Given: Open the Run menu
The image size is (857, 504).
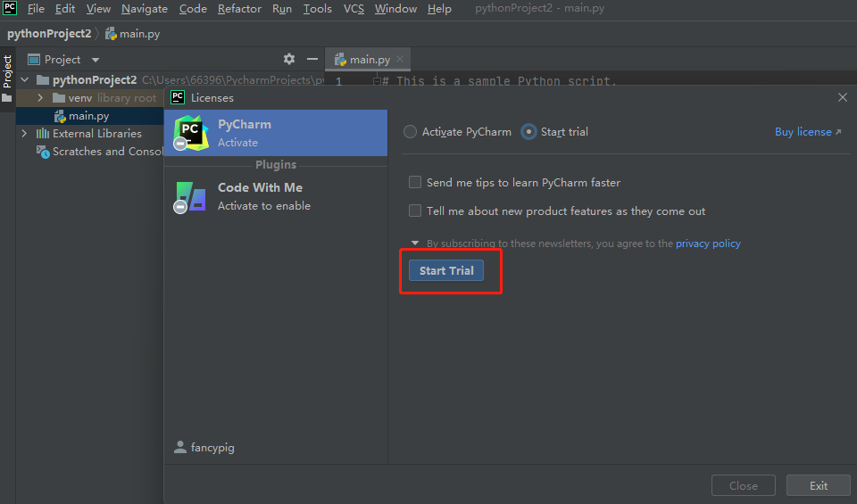Looking at the screenshot, I should [282, 9].
